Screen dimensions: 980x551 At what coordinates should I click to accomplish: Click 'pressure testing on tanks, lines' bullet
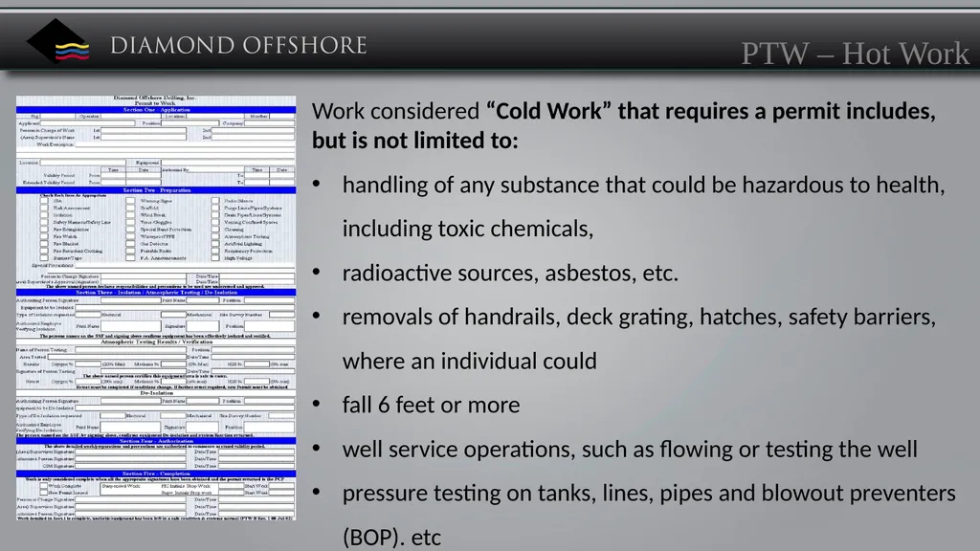point(649,493)
